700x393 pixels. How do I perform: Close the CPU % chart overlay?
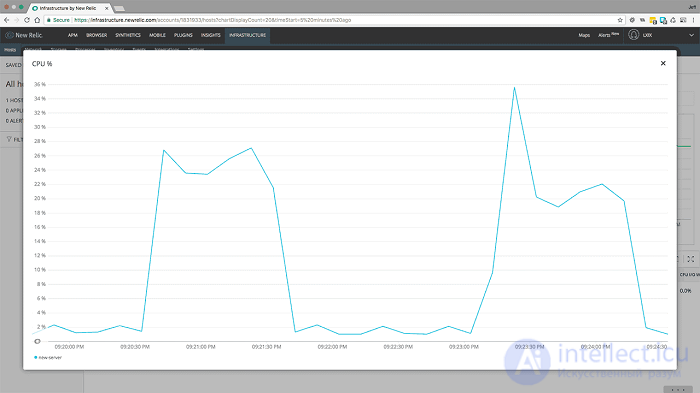click(x=663, y=63)
